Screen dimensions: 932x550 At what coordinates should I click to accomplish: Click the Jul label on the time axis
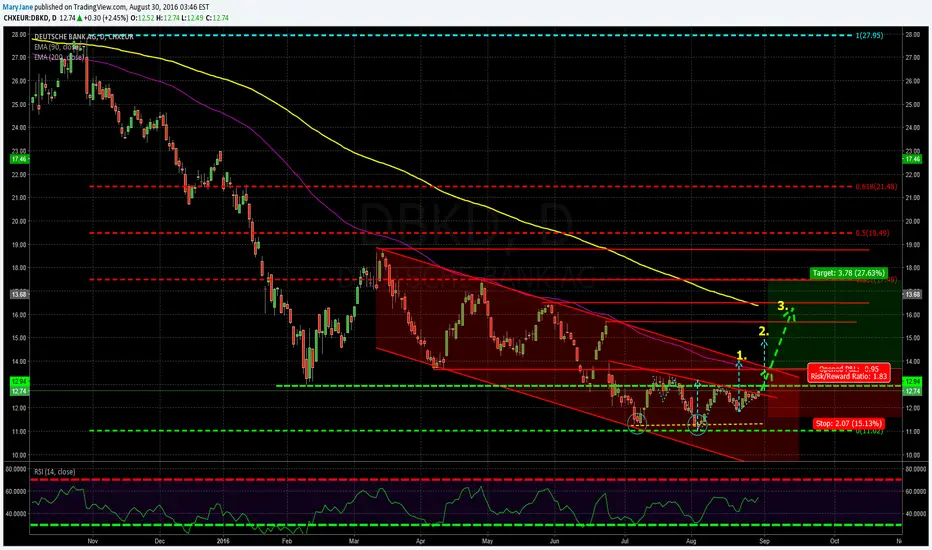[625, 541]
